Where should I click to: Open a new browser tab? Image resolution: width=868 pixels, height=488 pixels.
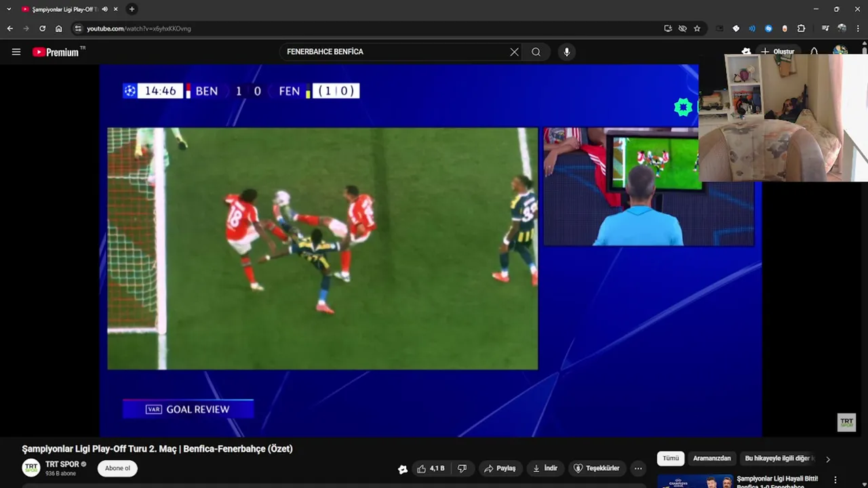pyautogui.click(x=132, y=9)
